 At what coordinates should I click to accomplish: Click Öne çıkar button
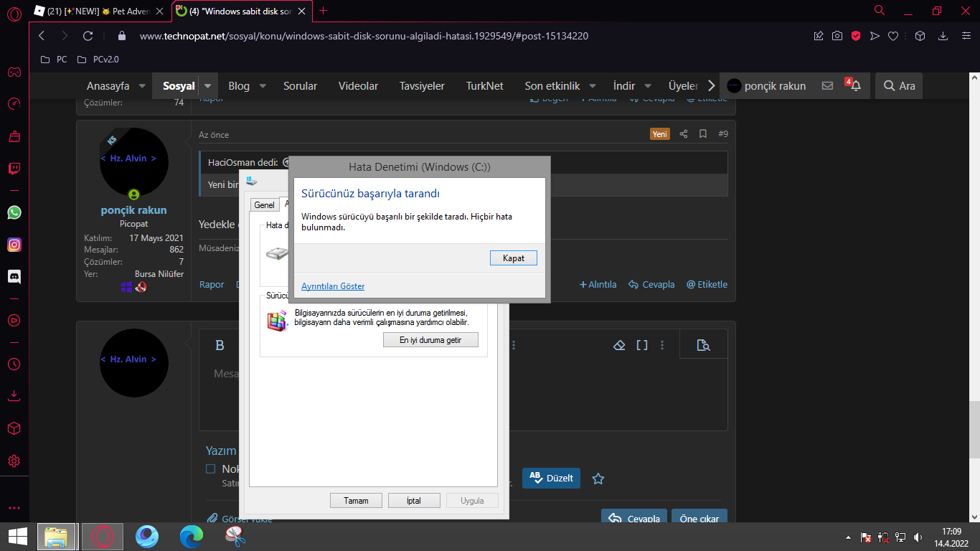pos(699,519)
